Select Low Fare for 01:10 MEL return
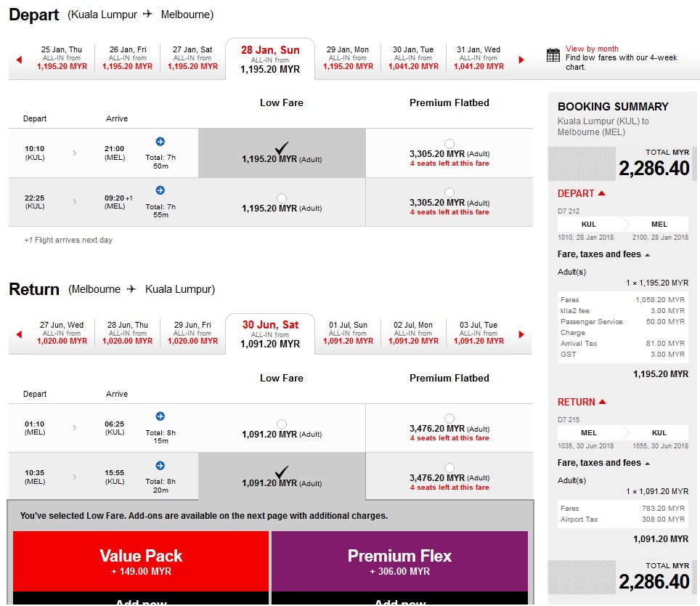Image resolution: width=700 pixels, height=606 pixels. (x=282, y=424)
